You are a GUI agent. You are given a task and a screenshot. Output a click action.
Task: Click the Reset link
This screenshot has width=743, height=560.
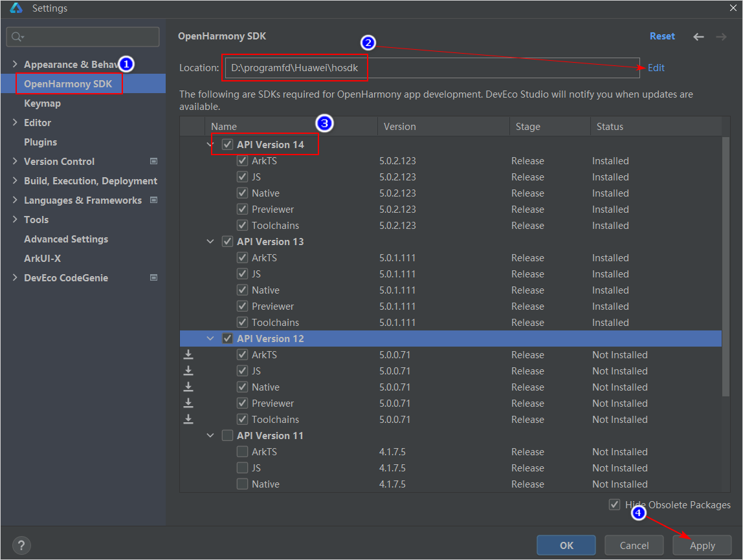click(662, 36)
